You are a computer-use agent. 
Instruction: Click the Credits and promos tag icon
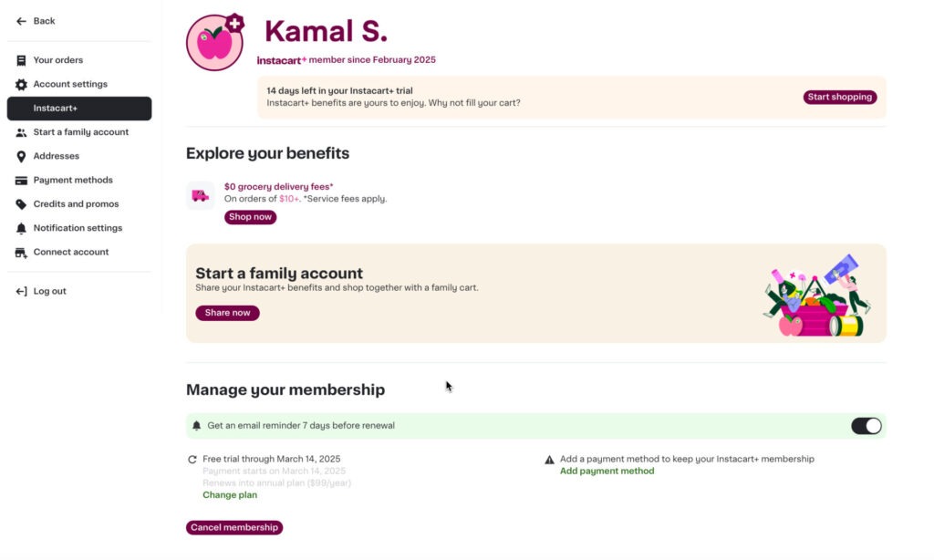point(21,204)
